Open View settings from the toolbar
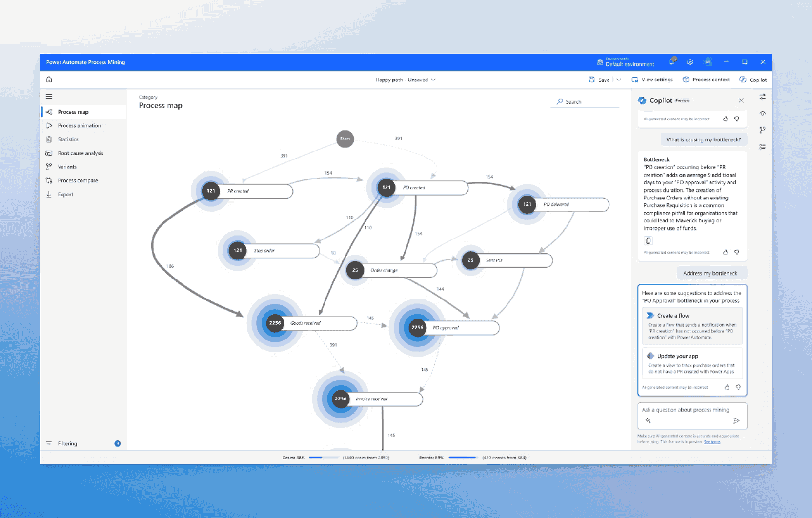This screenshot has height=518, width=812. (x=652, y=80)
